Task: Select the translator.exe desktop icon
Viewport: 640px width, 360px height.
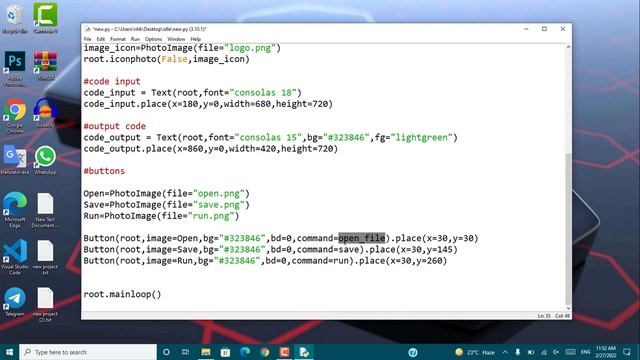Action: pyautogui.click(x=15, y=160)
